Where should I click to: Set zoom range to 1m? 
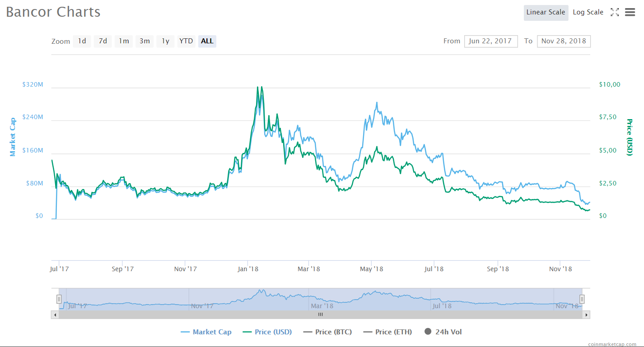124,41
